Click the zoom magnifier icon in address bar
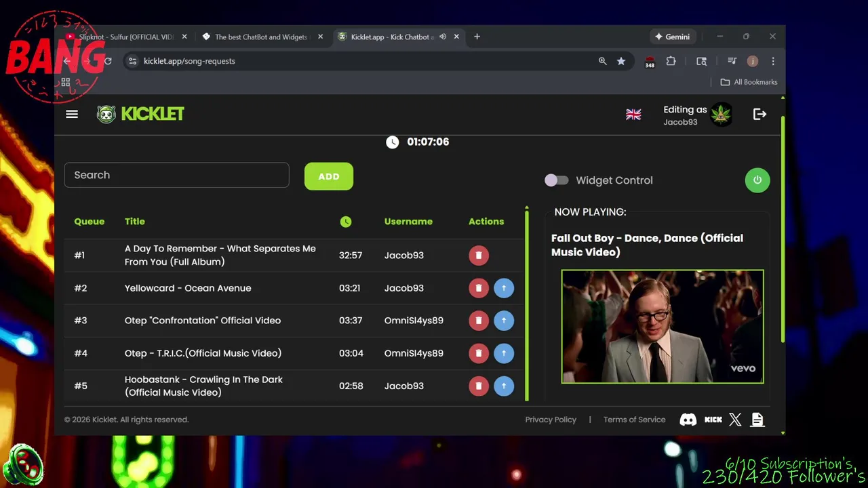Image resolution: width=868 pixels, height=488 pixels. click(x=602, y=61)
